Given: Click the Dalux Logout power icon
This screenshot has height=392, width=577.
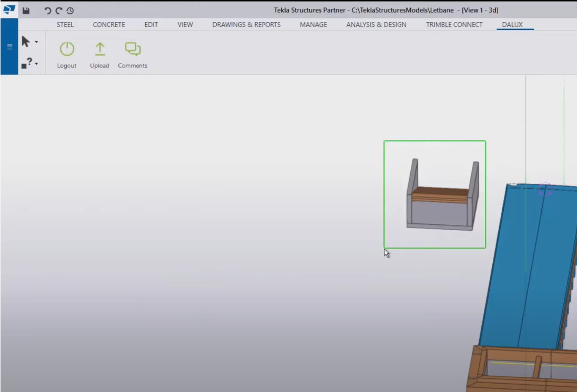Looking at the screenshot, I should coord(67,49).
